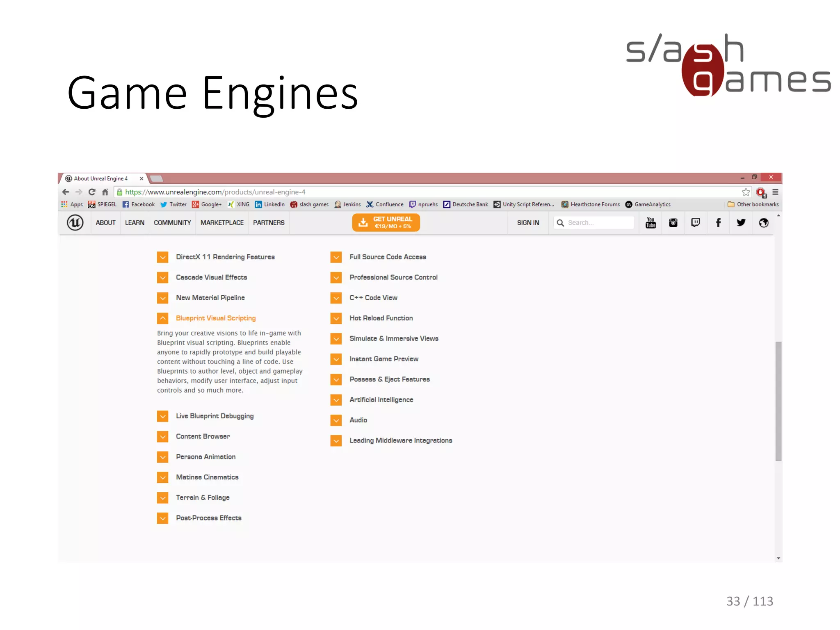
Task: Expand New Material Pipeline section
Action: pos(162,298)
